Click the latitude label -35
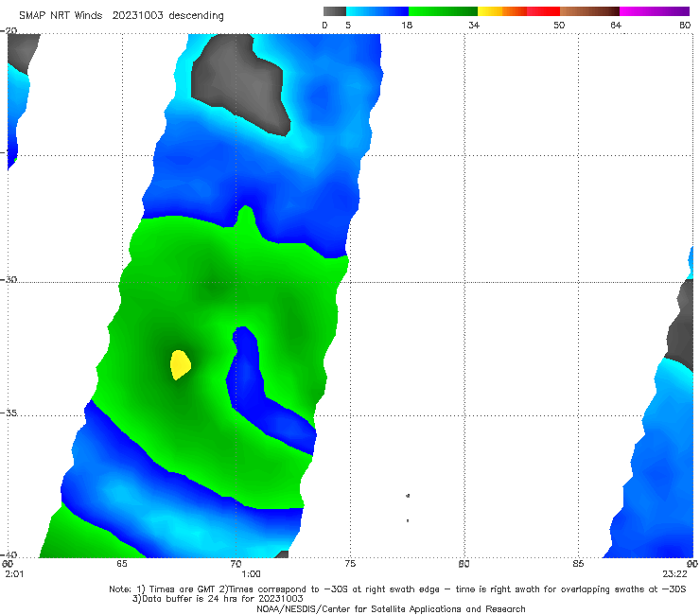 [x=9, y=413]
